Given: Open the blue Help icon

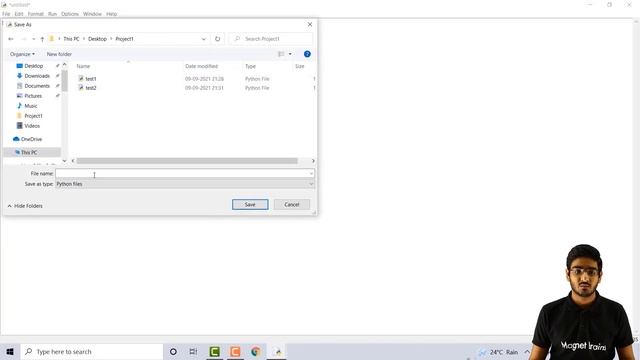Looking at the screenshot, I should point(307,54).
